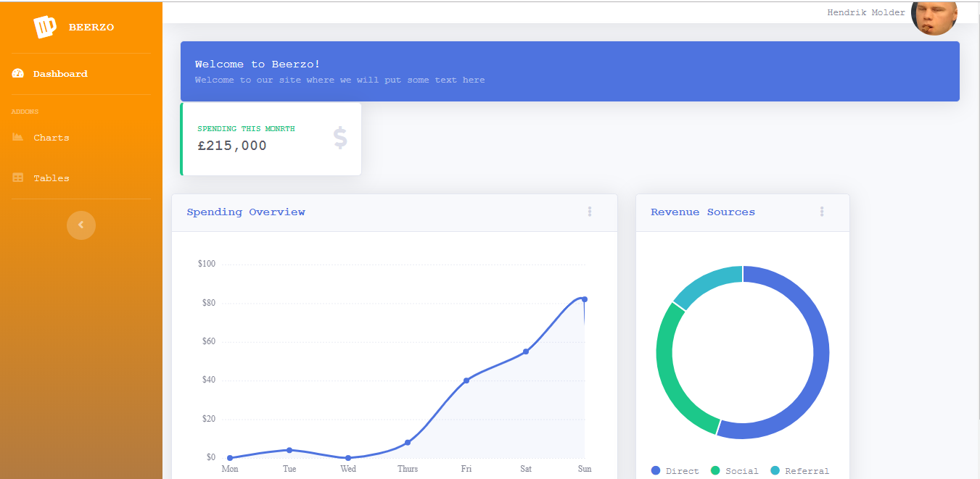The height and width of the screenshot is (479, 980).
Task: Click the Thurs x-axis label
Action: 408,469
